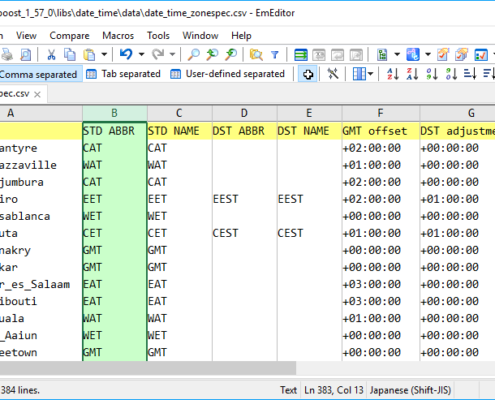Viewport: 495px width, 400px height.
Task: Click Japanese (Shift-JIS) encoding in status bar
Action: click(410, 390)
